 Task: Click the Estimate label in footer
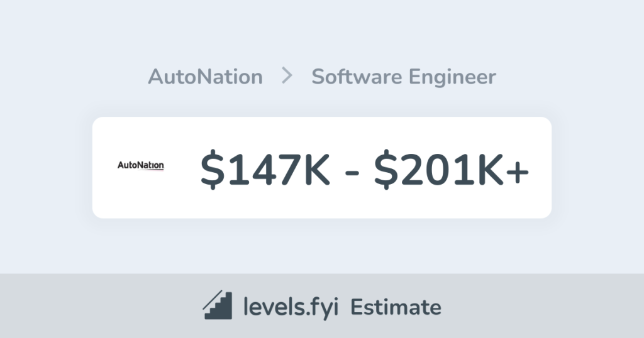396,307
